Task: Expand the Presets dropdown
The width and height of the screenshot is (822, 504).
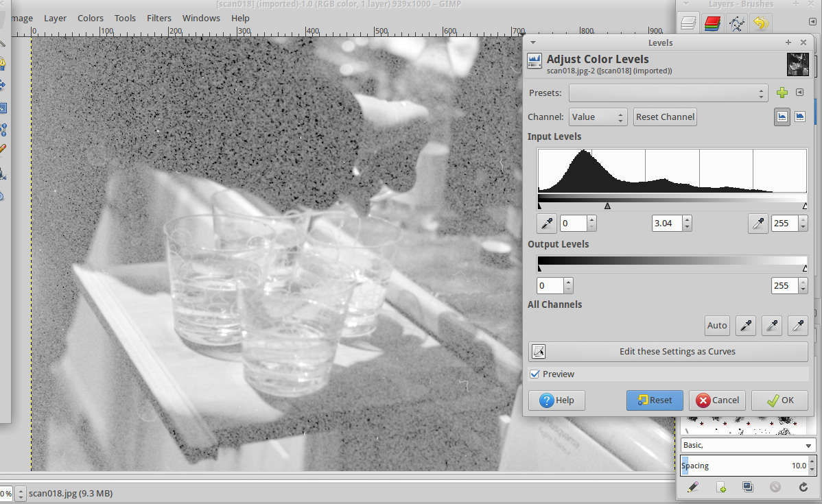Action: [x=668, y=93]
